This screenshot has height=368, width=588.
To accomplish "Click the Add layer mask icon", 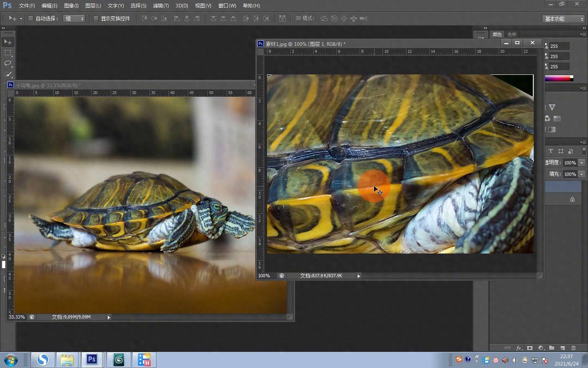I will [530, 348].
